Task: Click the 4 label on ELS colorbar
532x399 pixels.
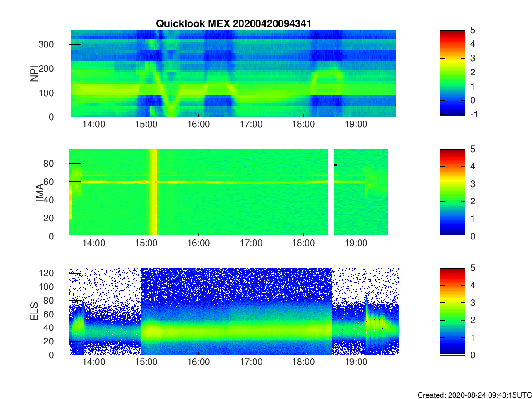Action: (473, 285)
